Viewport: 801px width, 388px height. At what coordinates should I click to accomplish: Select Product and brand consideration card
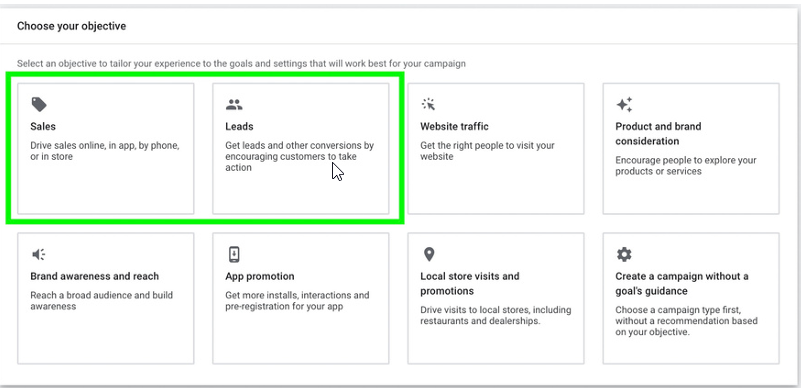pyautogui.click(x=691, y=149)
